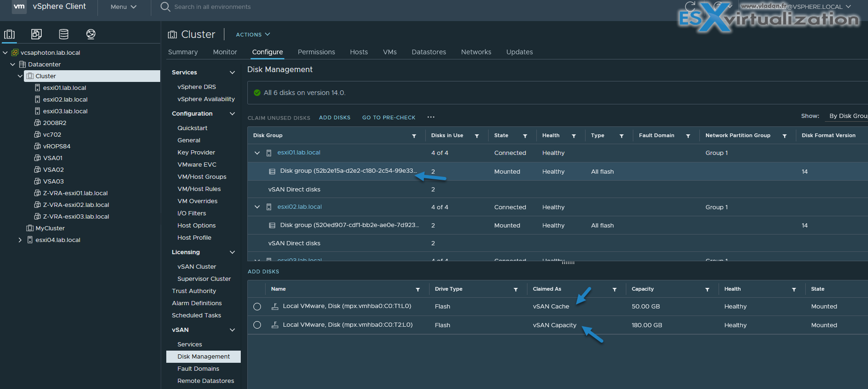Click Go To Pre-Check
This screenshot has width=868, height=389.
(389, 117)
